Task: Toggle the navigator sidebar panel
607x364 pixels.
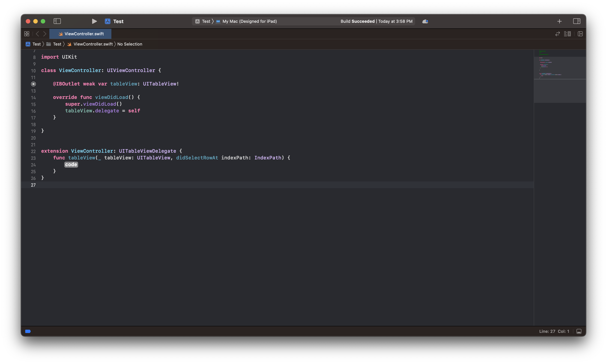Action: (57, 21)
